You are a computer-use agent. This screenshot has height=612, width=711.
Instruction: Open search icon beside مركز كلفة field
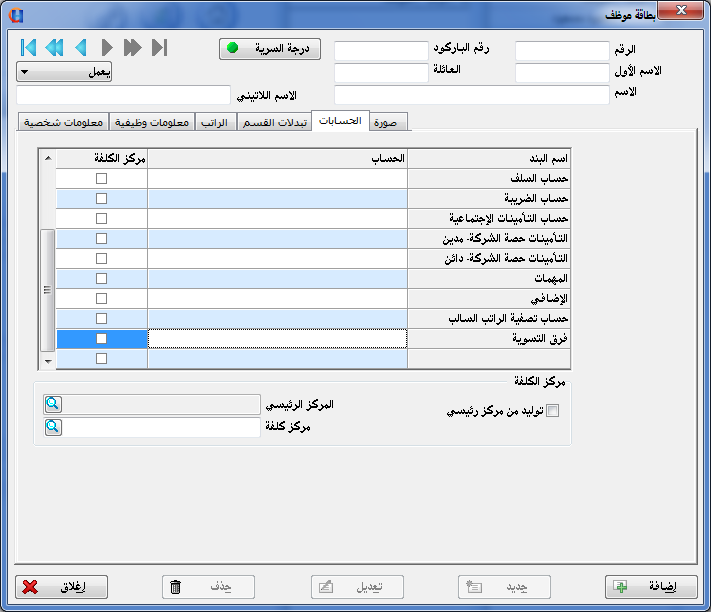[x=52, y=427]
